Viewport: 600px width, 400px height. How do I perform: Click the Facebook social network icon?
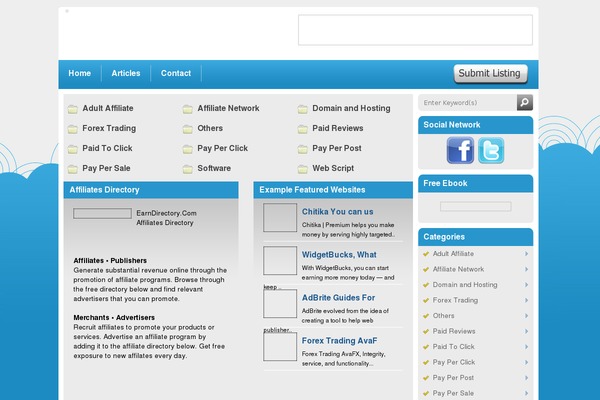pyautogui.click(x=460, y=150)
